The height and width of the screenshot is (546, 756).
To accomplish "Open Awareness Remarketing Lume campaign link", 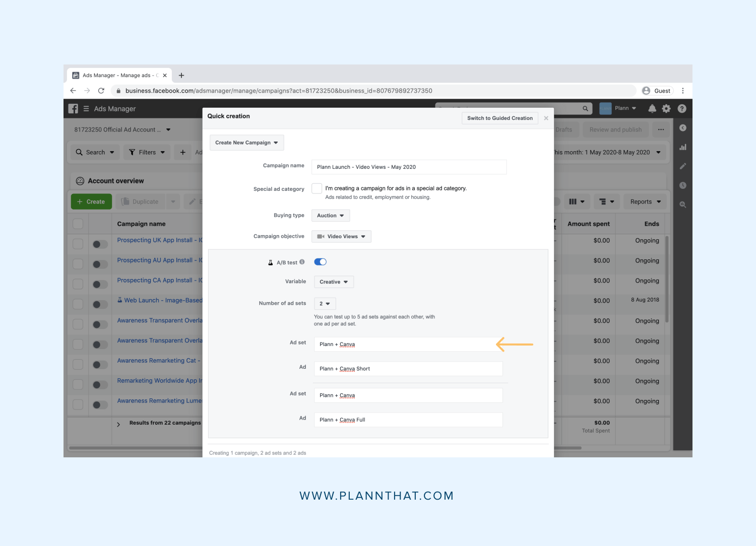I will (x=160, y=401).
